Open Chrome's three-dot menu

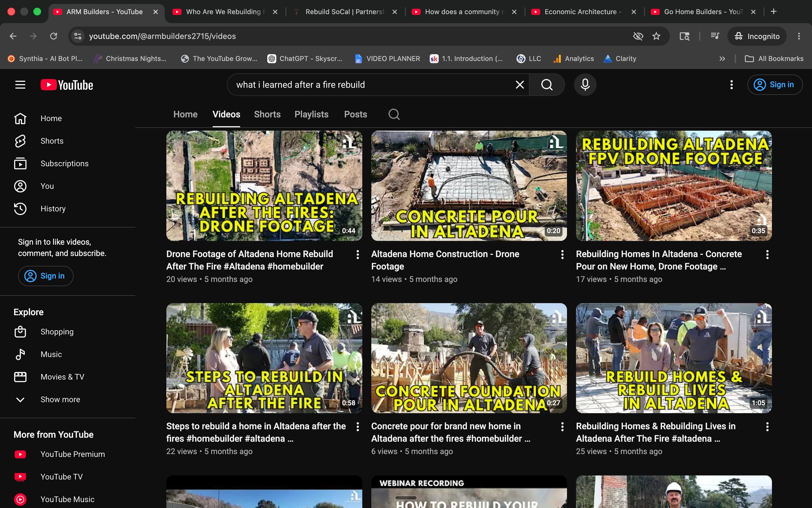(799, 36)
